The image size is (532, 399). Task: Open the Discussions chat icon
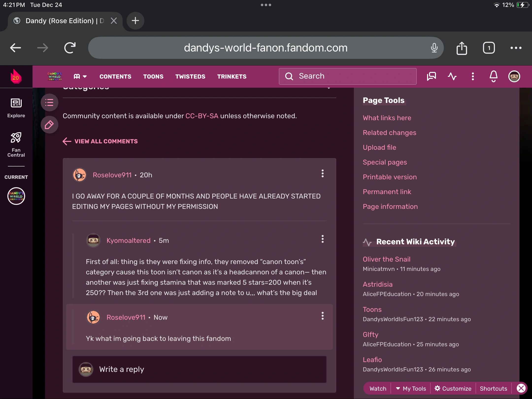tap(431, 76)
